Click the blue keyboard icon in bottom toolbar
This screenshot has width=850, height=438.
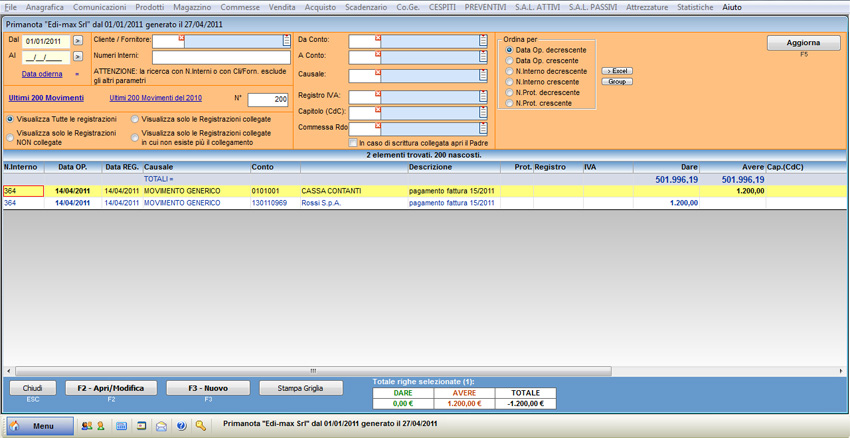tap(122, 426)
